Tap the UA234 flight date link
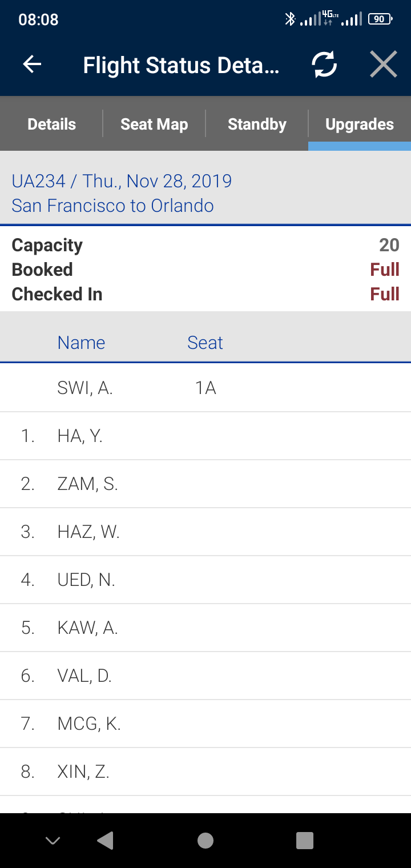Viewport: 411px width, 868px height. click(x=122, y=181)
